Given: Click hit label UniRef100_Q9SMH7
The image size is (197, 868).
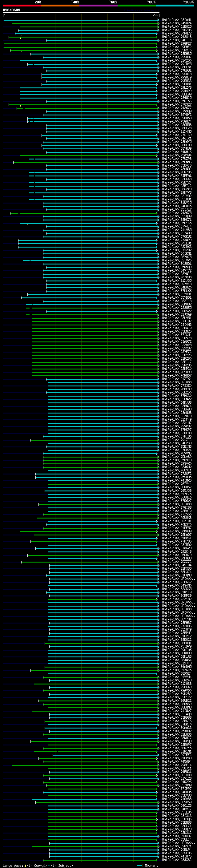Looking at the screenshot, I should click(176, 57).
